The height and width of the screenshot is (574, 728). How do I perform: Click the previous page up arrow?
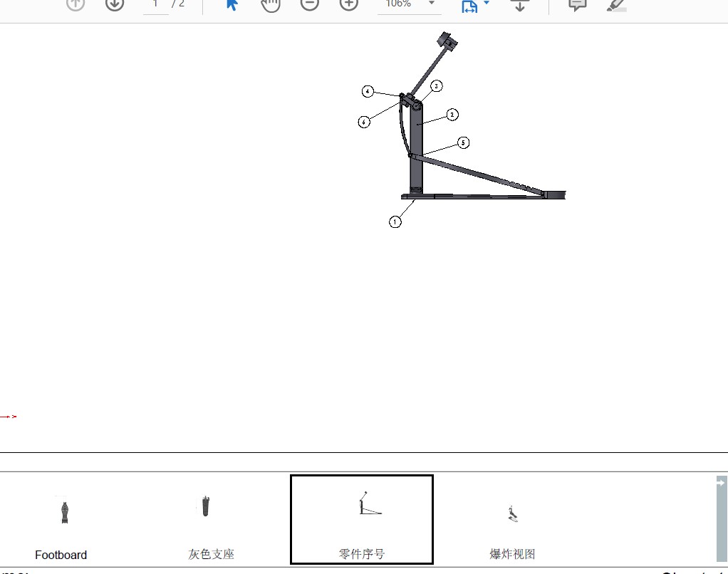(x=75, y=4)
